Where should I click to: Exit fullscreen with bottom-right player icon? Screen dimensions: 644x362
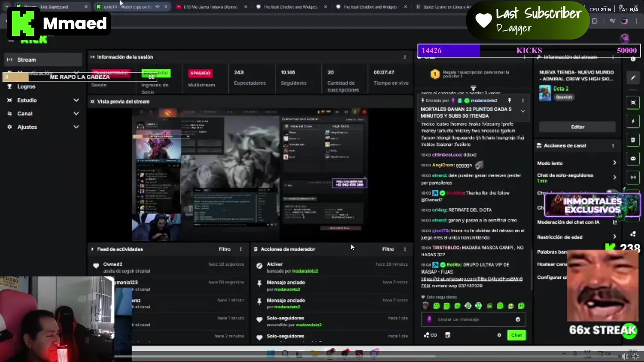click(636, 356)
